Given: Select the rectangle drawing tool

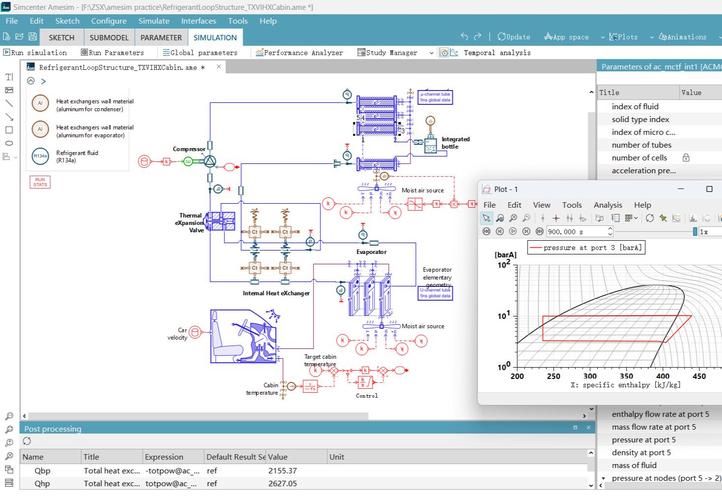Looking at the screenshot, I should (9, 129).
